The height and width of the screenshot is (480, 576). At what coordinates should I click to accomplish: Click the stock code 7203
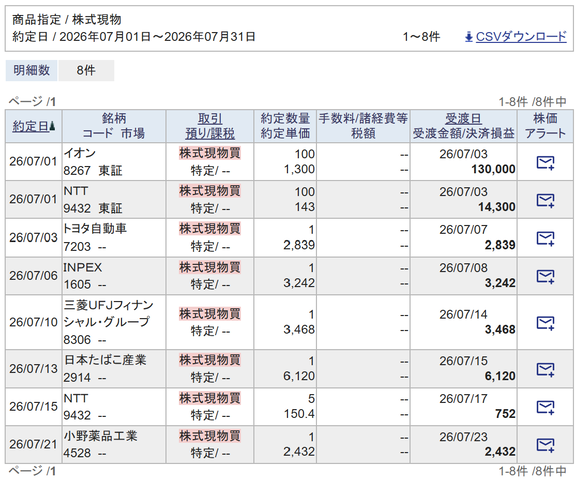pyautogui.click(x=77, y=246)
